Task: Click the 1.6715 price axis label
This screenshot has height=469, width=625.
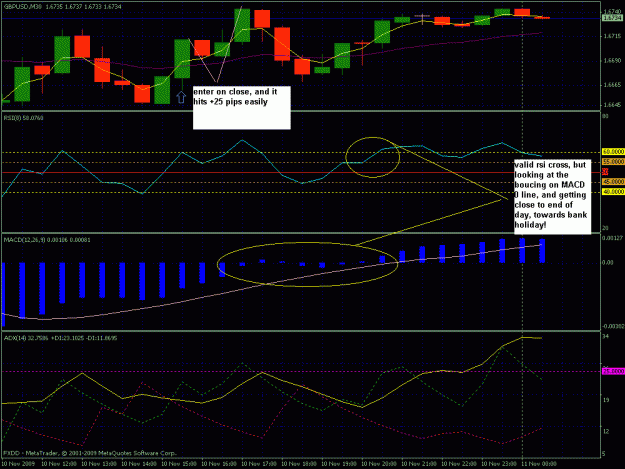Action: click(x=611, y=36)
